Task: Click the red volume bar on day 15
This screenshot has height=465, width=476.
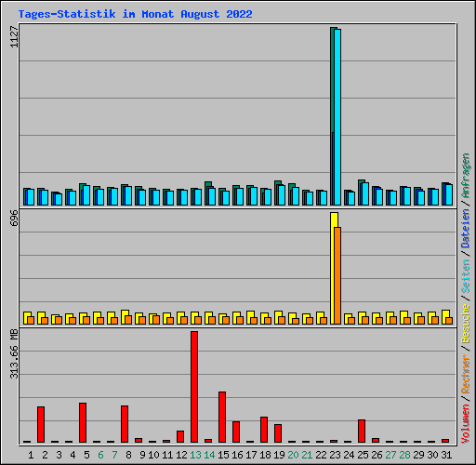Action: coord(222,417)
